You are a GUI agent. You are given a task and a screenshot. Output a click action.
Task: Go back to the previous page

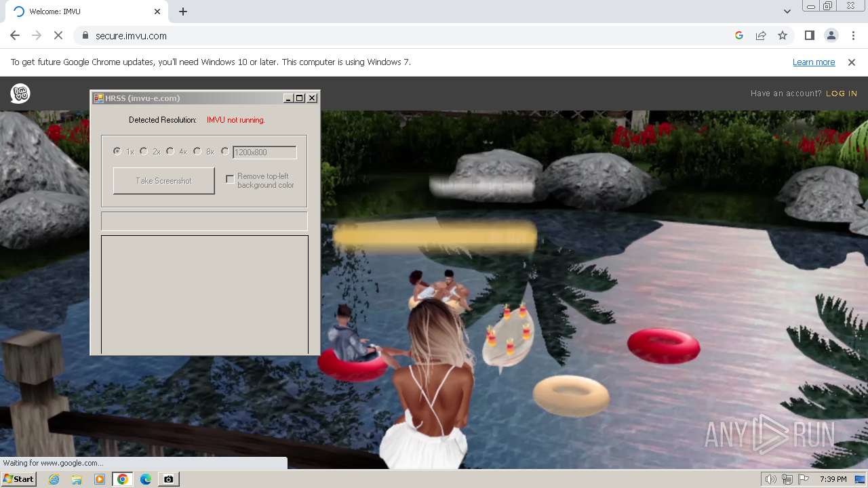click(15, 35)
